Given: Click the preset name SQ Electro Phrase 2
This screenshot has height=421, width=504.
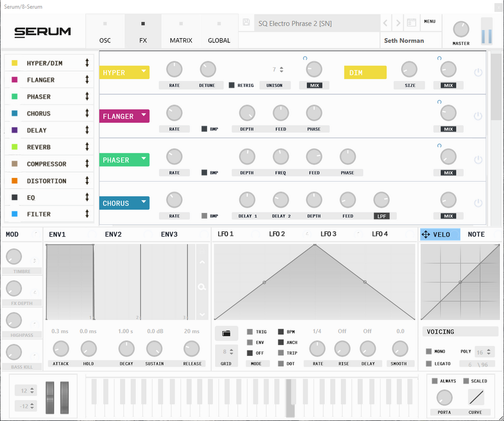Looking at the screenshot, I should click(295, 24).
